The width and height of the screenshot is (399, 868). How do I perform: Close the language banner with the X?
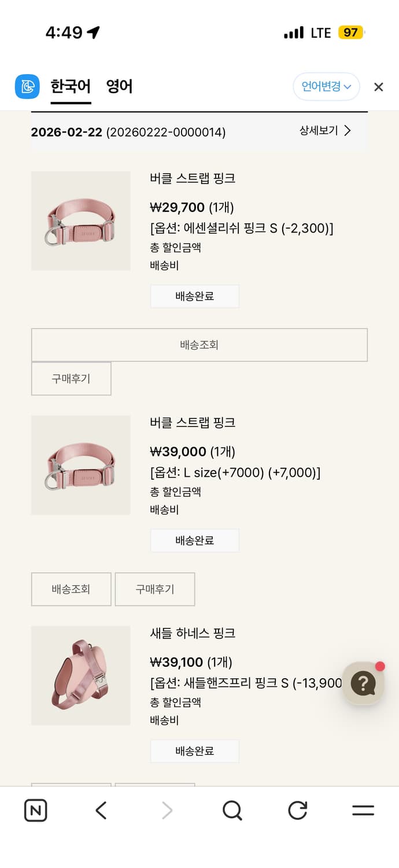(x=378, y=87)
